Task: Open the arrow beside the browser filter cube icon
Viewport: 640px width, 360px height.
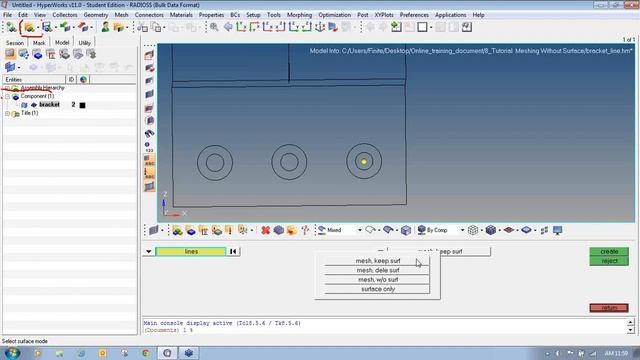Action: (19, 67)
